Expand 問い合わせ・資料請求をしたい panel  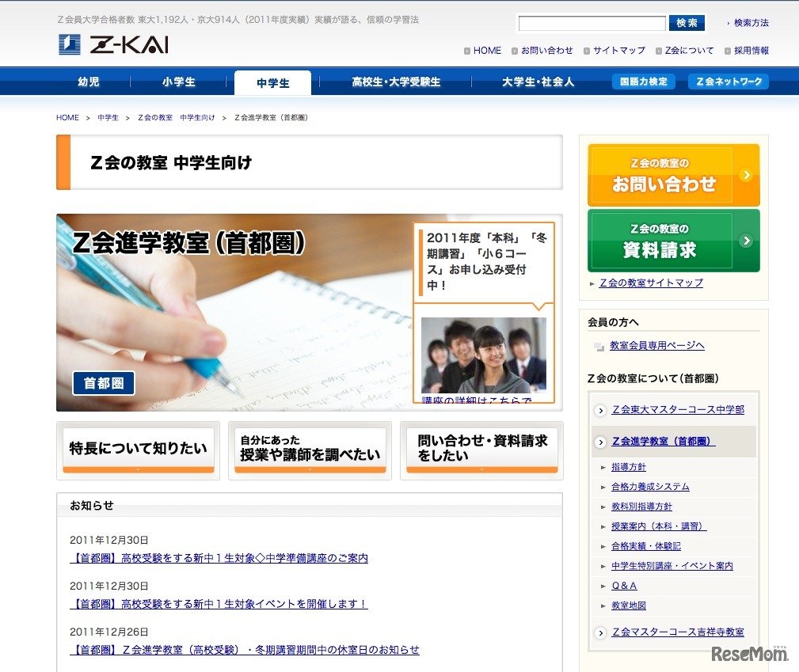tap(481, 450)
